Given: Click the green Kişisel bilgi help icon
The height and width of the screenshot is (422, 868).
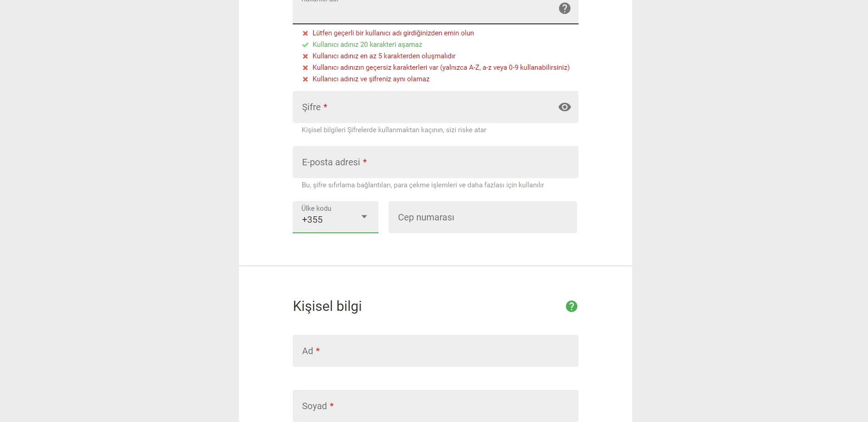Looking at the screenshot, I should click(571, 306).
